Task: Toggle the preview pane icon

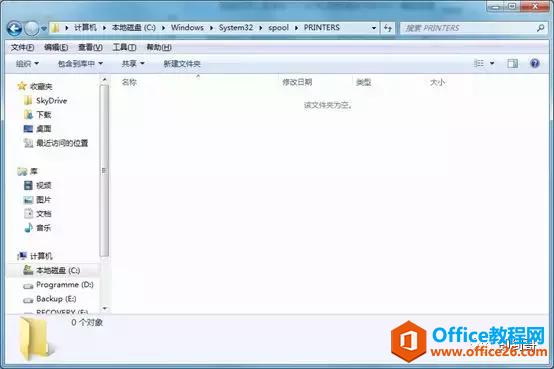Action: [513, 63]
